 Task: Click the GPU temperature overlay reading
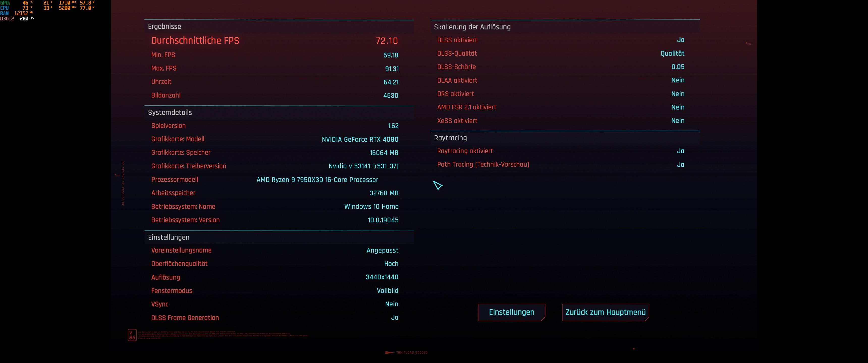[x=27, y=3]
